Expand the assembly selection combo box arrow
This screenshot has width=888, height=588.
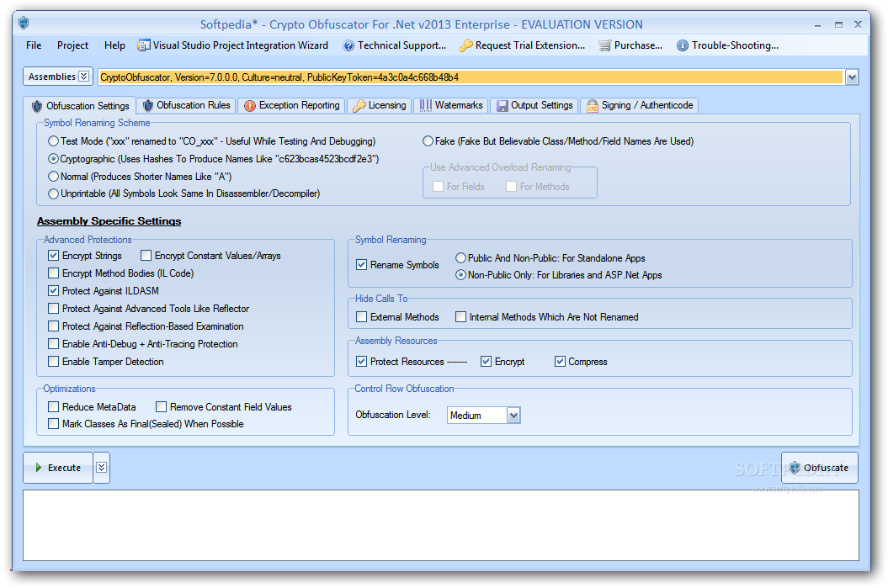tap(852, 77)
